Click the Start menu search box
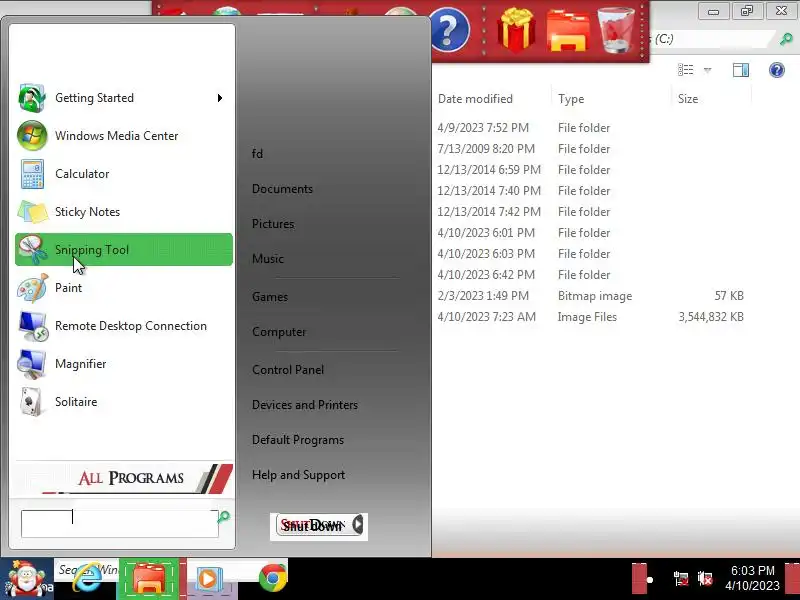This screenshot has height=600, width=800. [x=119, y=523]
